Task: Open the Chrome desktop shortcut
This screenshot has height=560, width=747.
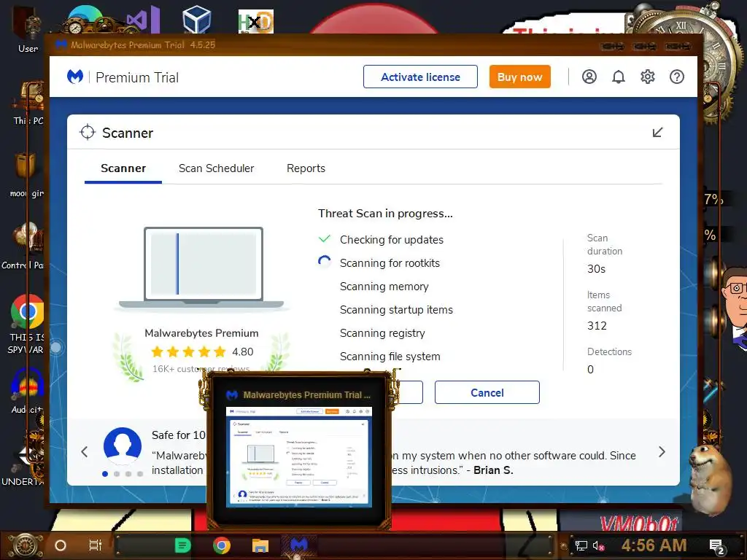Action: coord(27,312)
